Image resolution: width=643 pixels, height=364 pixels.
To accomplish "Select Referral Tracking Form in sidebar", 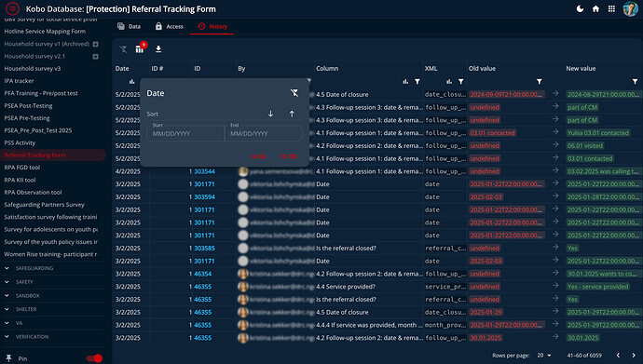I will 53,155.
